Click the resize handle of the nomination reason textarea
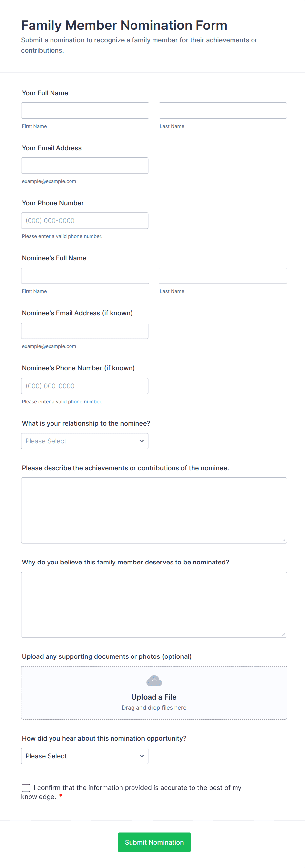The width and height of the screenshot is (305, 868). (x=283, y=634)
